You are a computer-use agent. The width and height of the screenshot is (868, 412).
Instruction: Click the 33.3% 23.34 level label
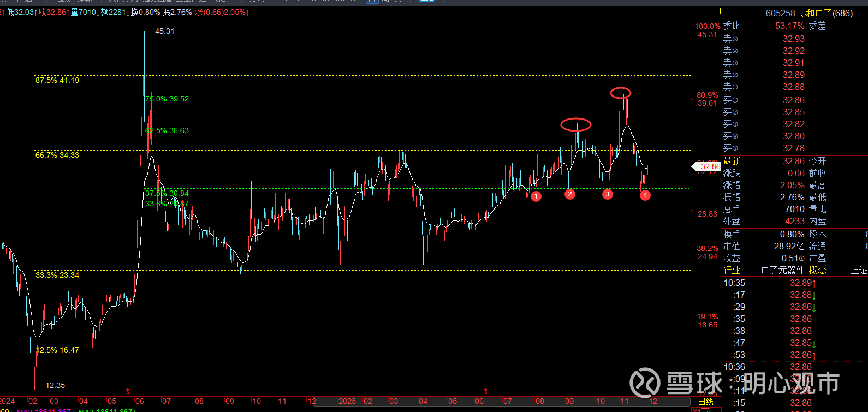point(57,275)
